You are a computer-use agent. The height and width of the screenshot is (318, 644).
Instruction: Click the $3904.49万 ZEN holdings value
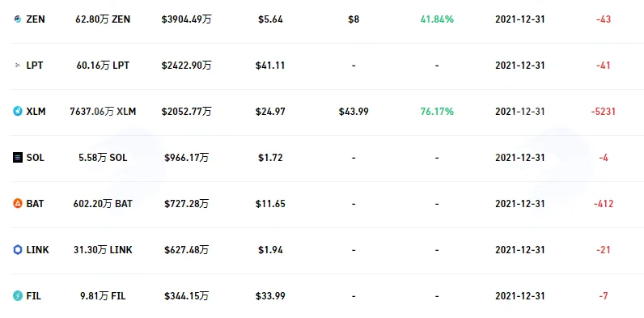[x=186, y=19]
